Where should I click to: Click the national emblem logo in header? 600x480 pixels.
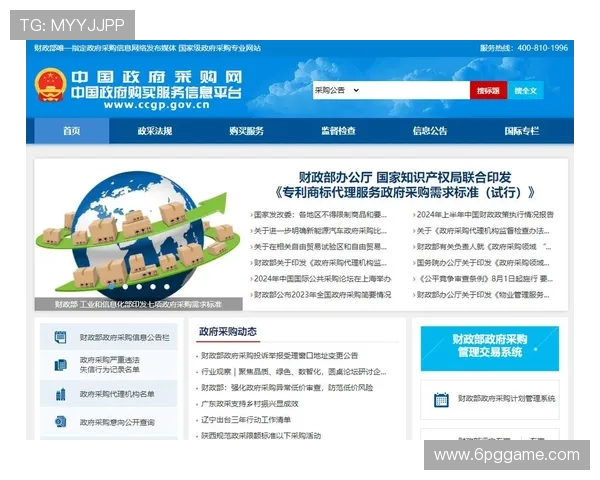[x=51, y=85]
